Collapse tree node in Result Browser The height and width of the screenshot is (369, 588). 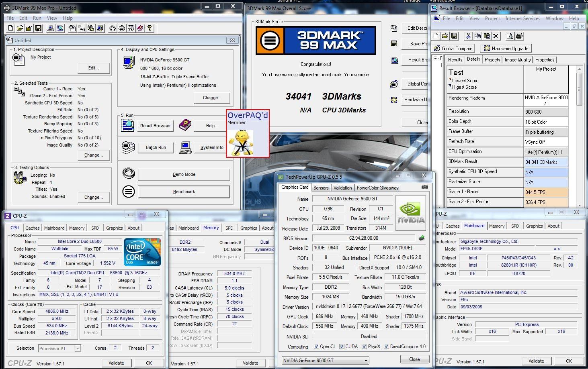coord(436,59)
